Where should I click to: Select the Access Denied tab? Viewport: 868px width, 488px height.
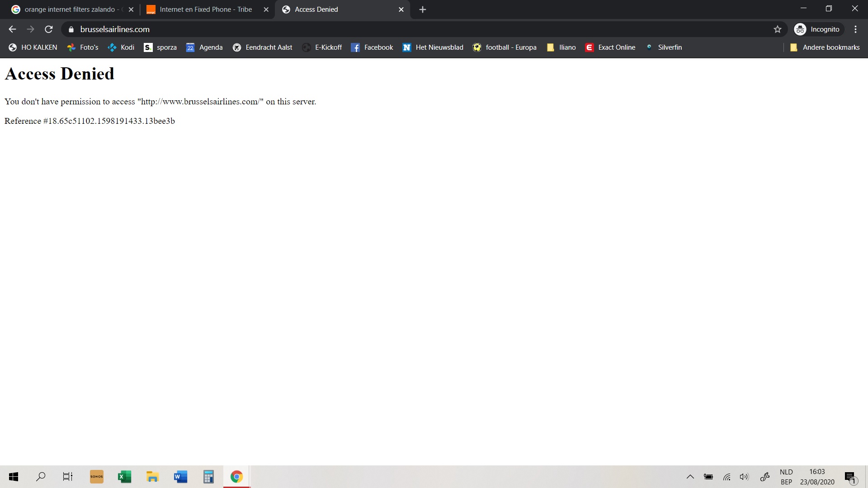click(x=341, y=9)
